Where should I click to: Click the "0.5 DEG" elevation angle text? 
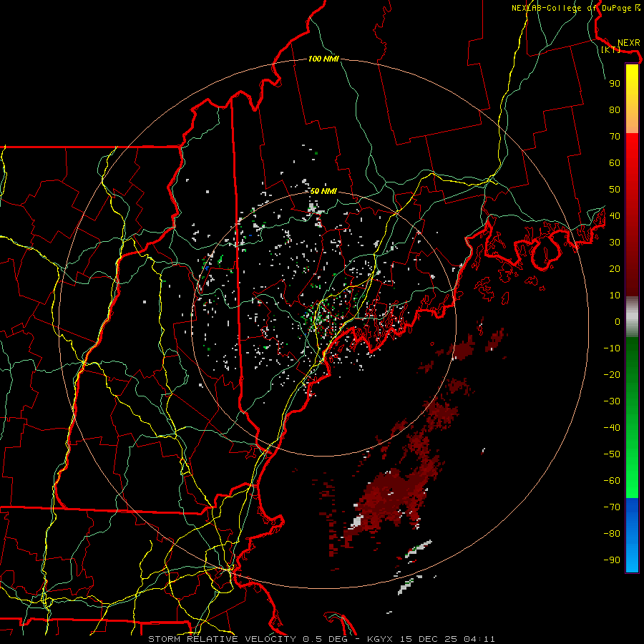pyautogui.click(x=326, y=639)
